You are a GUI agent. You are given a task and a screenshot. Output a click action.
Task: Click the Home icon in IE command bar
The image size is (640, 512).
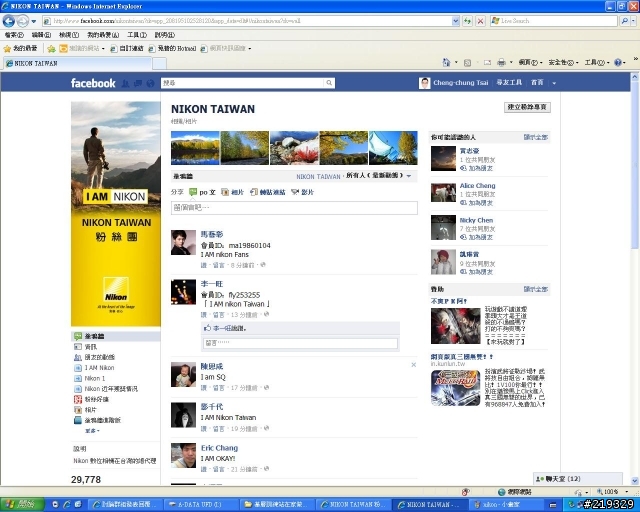tap(446, 62)
